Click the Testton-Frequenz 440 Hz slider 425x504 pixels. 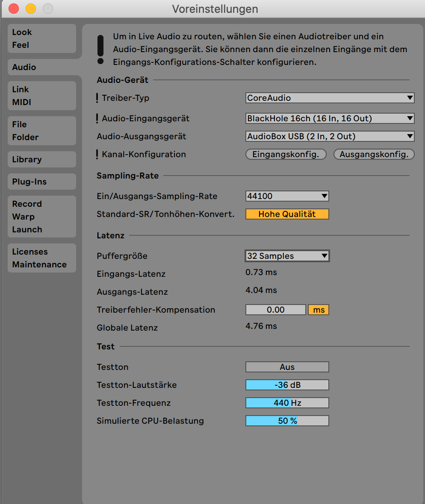pyautogui.click(x=287, y=403)
